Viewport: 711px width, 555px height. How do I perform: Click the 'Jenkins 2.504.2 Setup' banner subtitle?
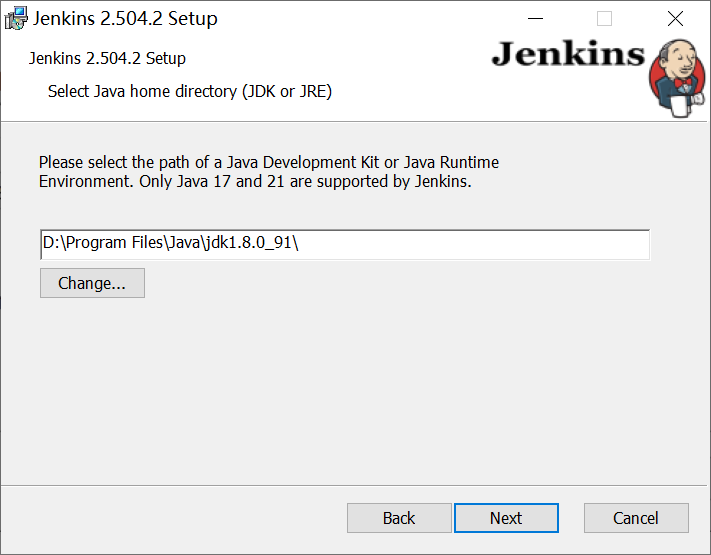click(x=107, y=58)
